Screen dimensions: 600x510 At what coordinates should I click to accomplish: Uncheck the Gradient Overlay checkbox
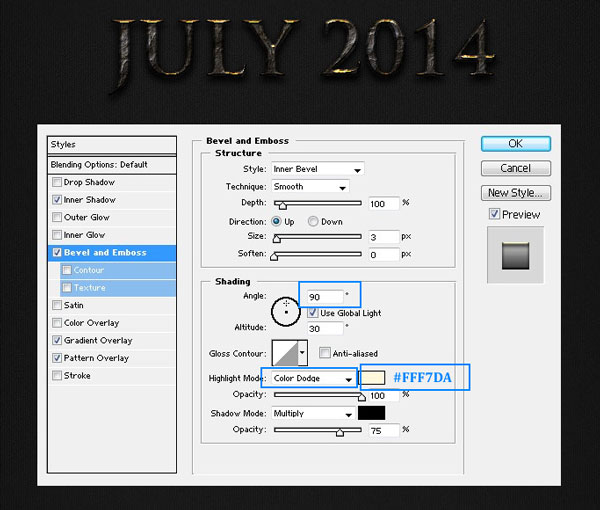point(57,341)
